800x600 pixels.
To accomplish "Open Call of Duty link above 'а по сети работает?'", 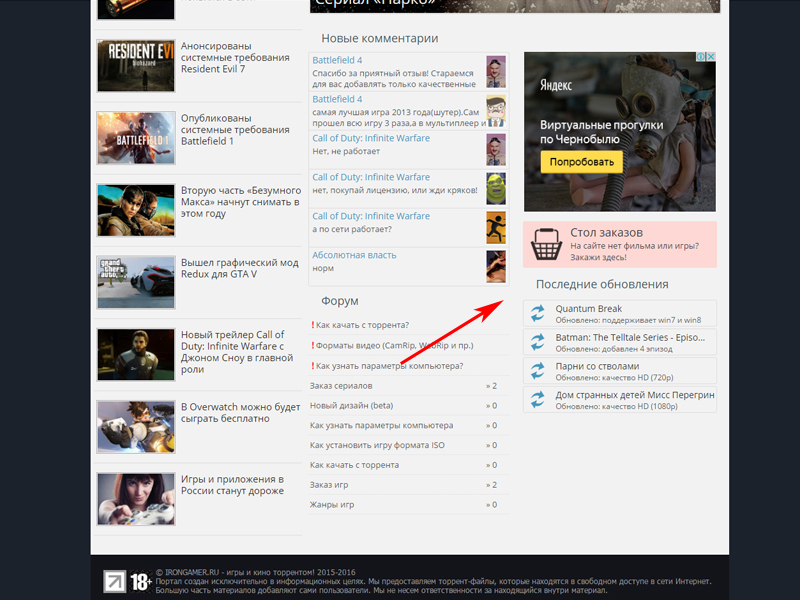I will point(371,216).
